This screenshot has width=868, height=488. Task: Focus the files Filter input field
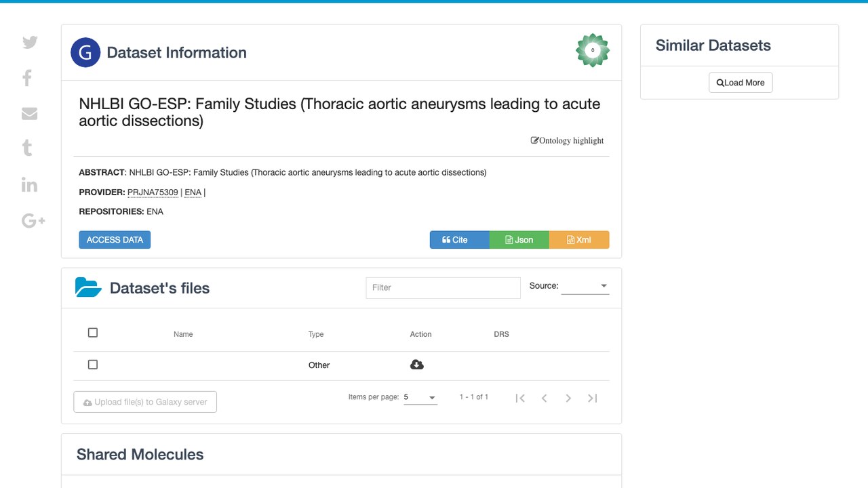click(x=443, y=287)
